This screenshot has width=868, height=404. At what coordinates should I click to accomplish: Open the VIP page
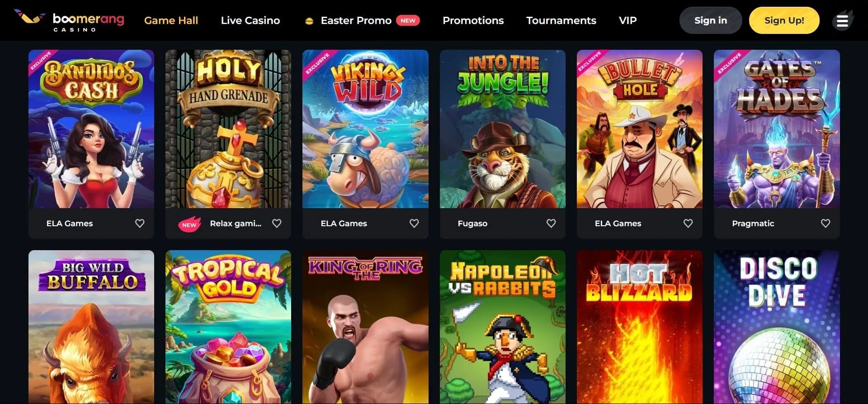click(x=627, y=20)
